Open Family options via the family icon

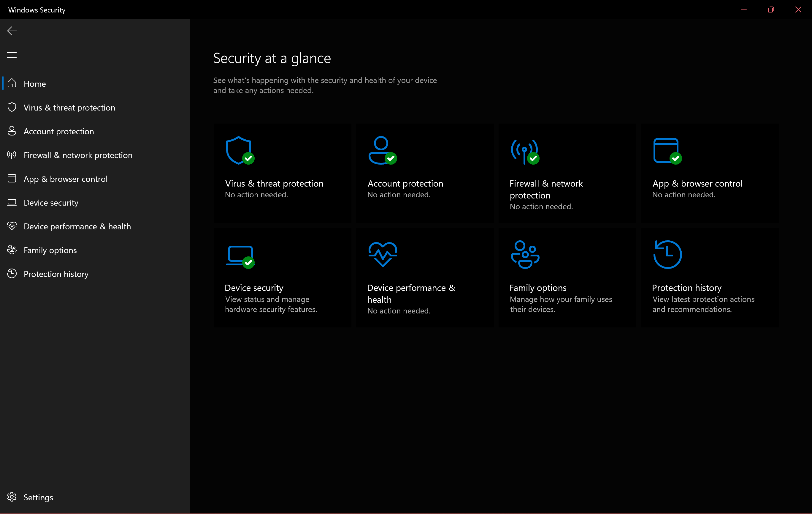tap(12, 250)
